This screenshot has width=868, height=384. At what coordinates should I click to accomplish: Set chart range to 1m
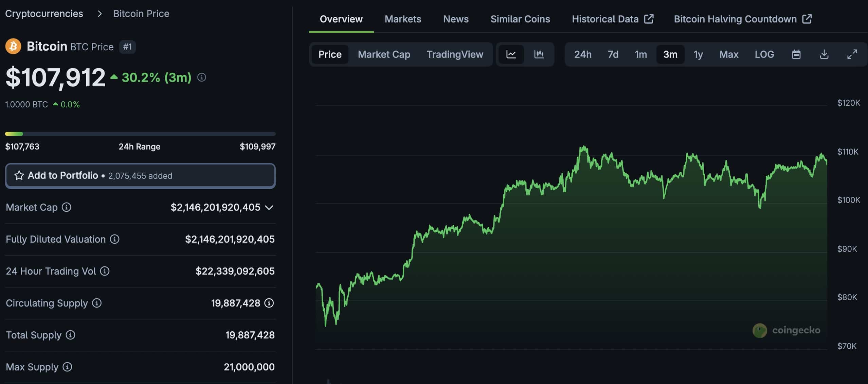pyautogui.click(x=641, y=54)
